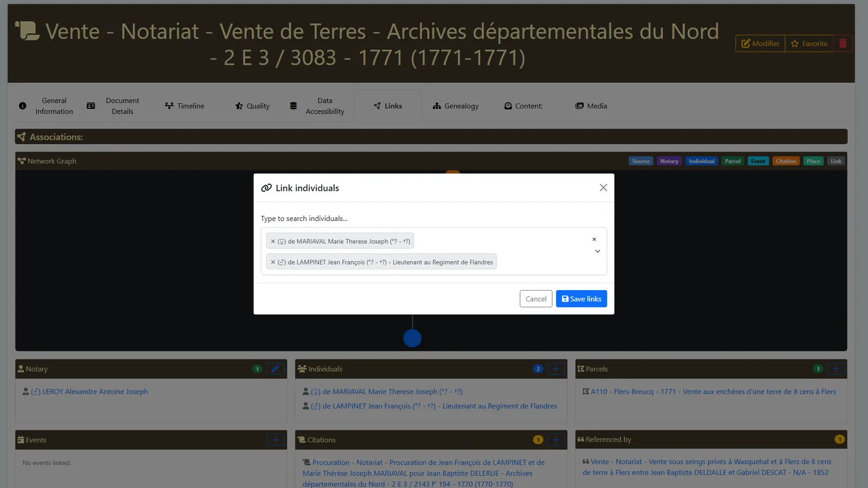Click the red trash delete icon
Screen dimensions: 868x488
(843, 43)
